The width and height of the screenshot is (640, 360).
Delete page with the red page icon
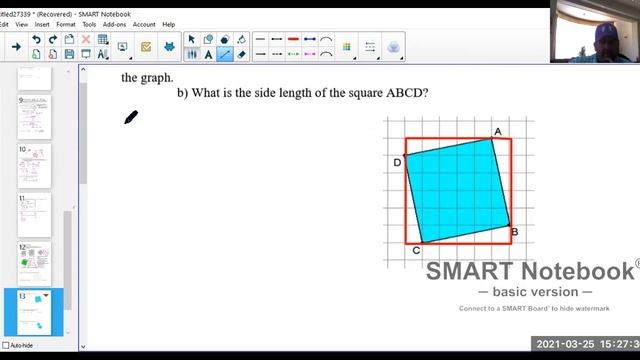[53, 54]
